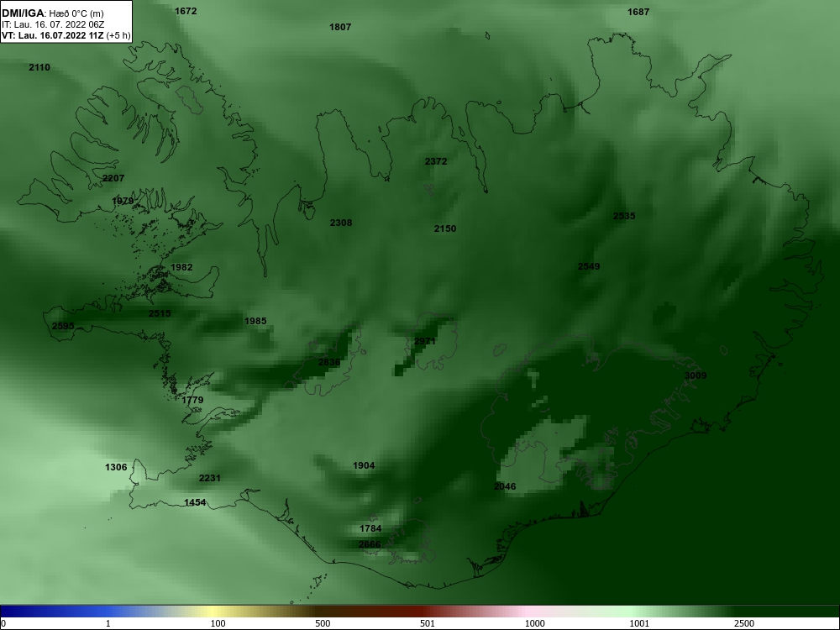Click the 2231 height label
This screenshot has width=840, height=630.
coord(209,478)
